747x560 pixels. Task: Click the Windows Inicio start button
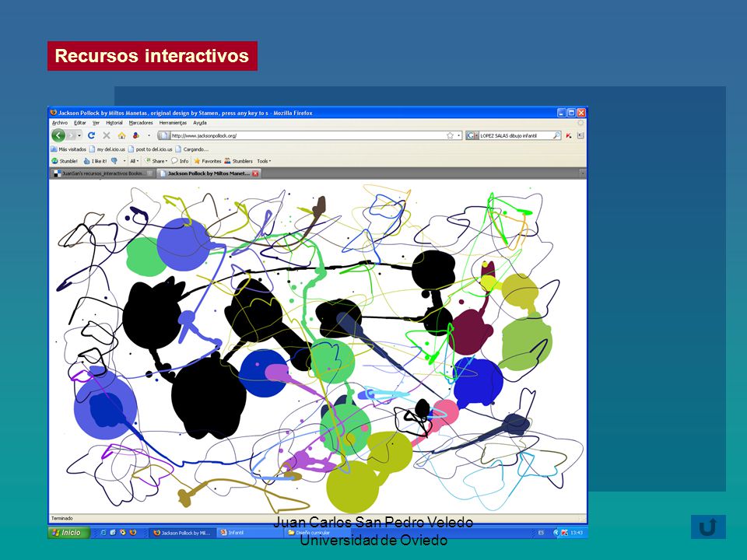(x=68, y=532)
